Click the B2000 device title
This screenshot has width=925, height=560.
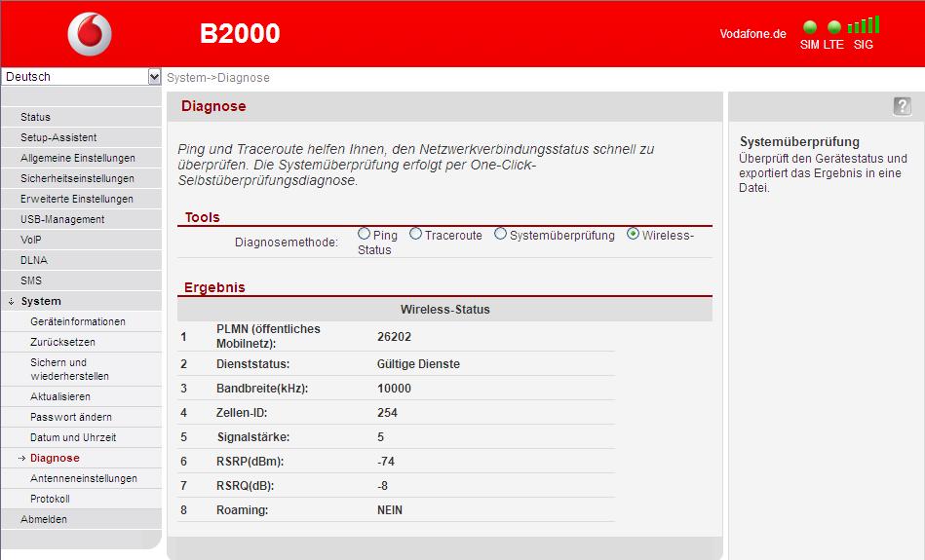(240, 33)
